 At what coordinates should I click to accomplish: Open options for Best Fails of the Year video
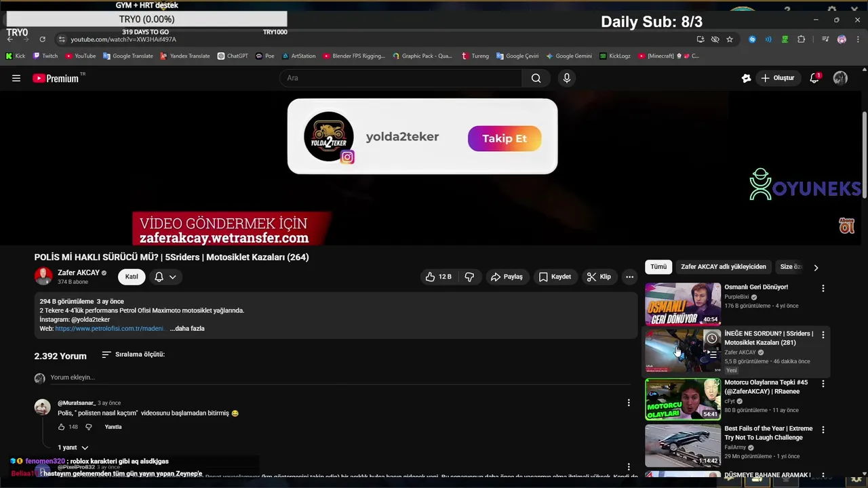[823, 430]
